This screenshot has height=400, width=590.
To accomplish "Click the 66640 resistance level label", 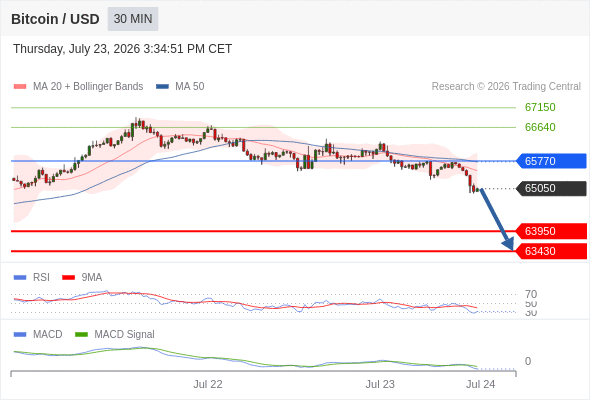I will pos(540,127).
